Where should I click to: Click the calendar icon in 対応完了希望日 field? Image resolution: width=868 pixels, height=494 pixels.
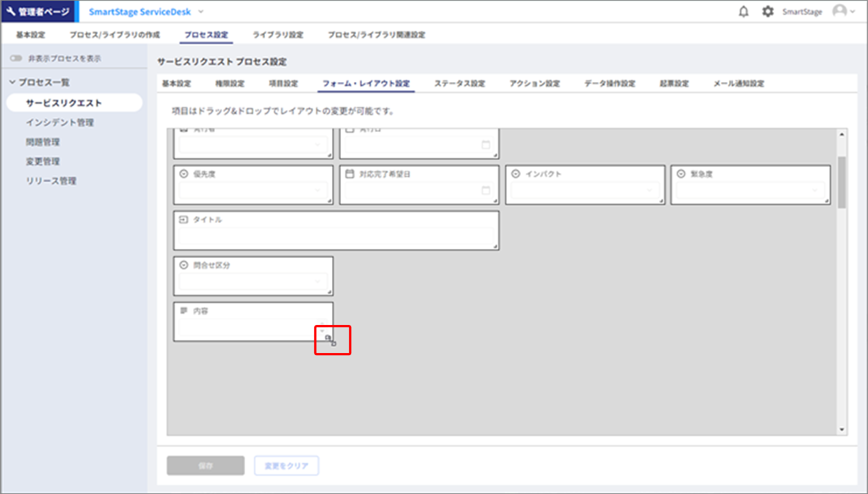point(486,190)
